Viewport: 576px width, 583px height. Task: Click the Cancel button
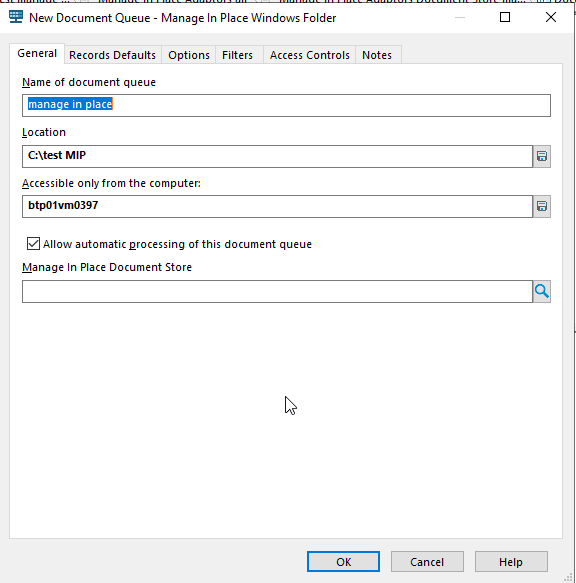pos(427,561)
